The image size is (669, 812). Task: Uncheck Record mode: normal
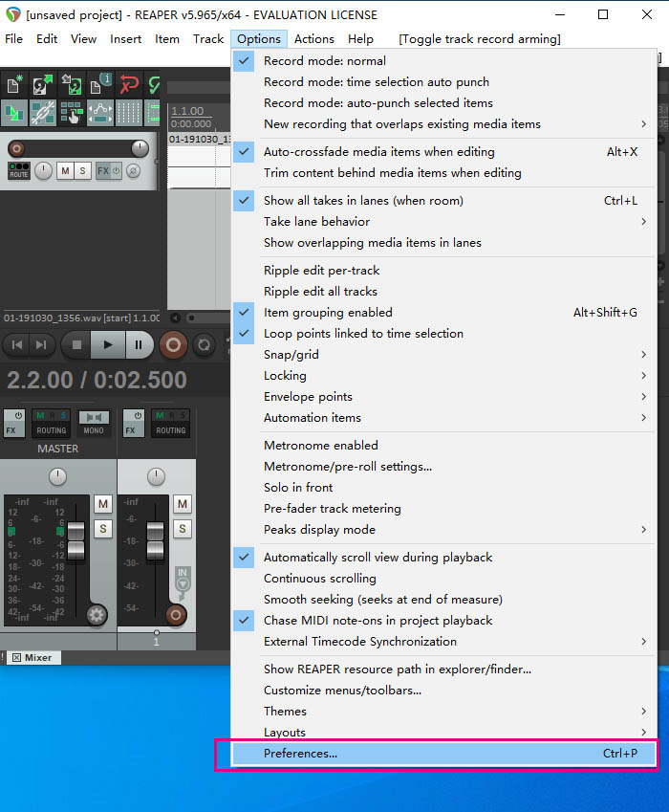coord(444,61)
